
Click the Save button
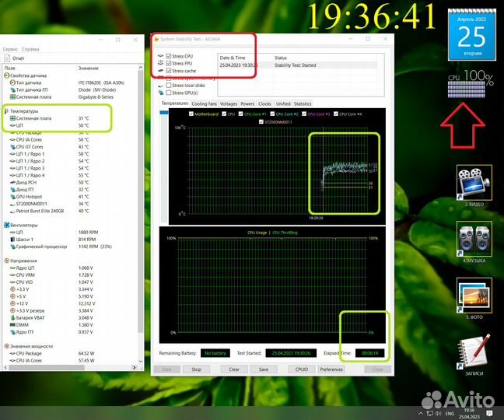(264, 369)
